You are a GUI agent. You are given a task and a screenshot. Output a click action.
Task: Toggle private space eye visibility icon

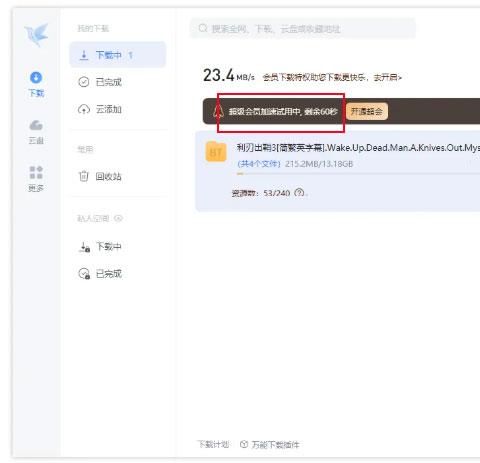(118, 218)
